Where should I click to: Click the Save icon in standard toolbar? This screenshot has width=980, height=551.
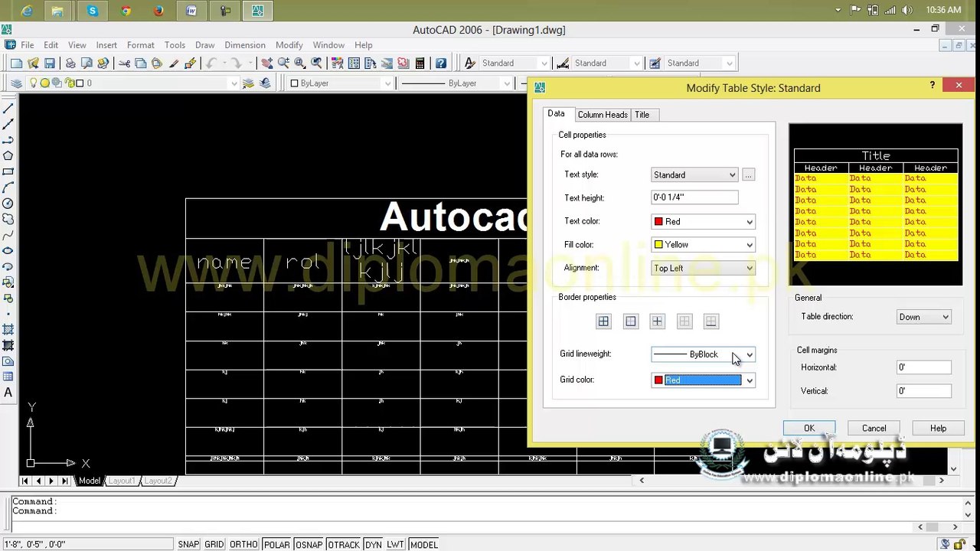[x=50, y=64]
